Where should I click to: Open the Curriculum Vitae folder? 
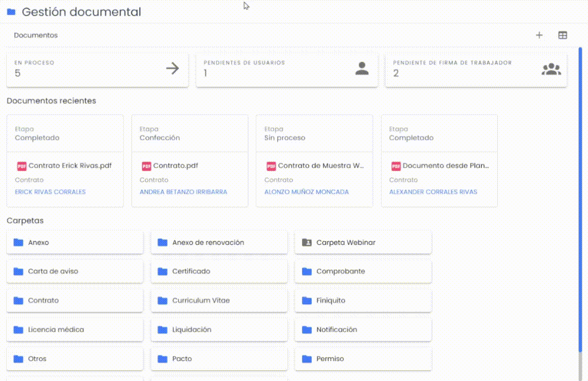(x=219, y=301)
